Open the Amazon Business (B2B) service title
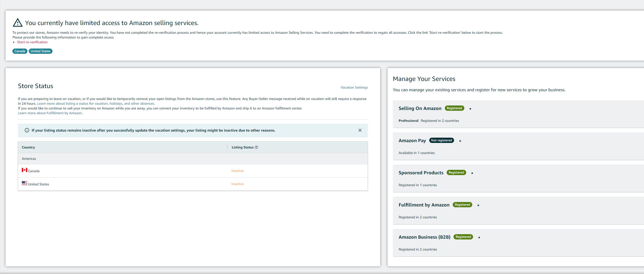644x274 pixels. 424,237
